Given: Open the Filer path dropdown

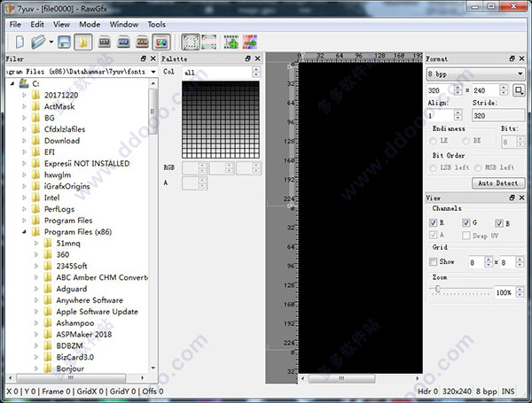Looking at the screenshot, I should click(x=153, y=72).
